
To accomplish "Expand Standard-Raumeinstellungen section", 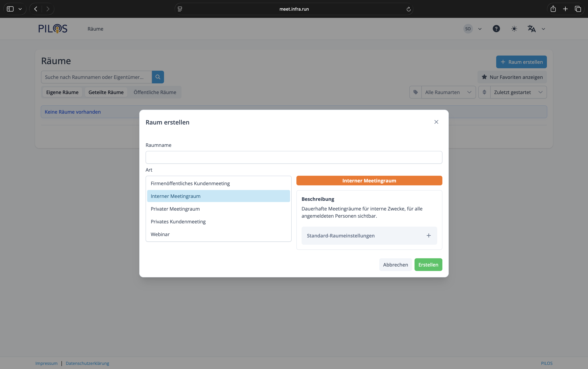I will coord(369,236).
